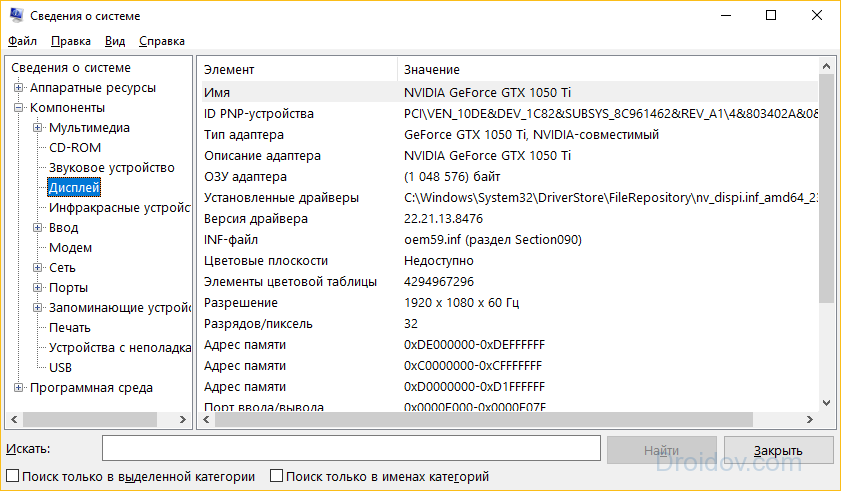Select the USB tree item
Screen dimensions: 841x491
point(61,368)
